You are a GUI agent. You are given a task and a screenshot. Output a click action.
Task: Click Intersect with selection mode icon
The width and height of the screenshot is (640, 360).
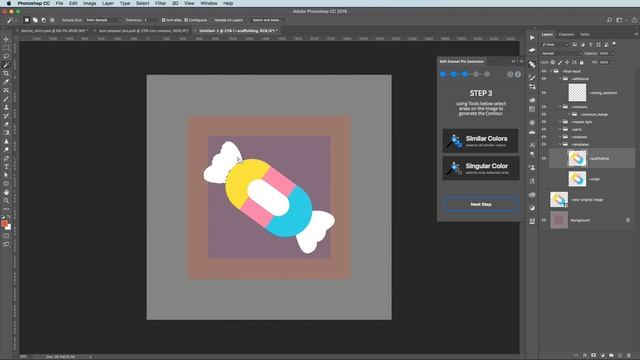pos(52,20)
